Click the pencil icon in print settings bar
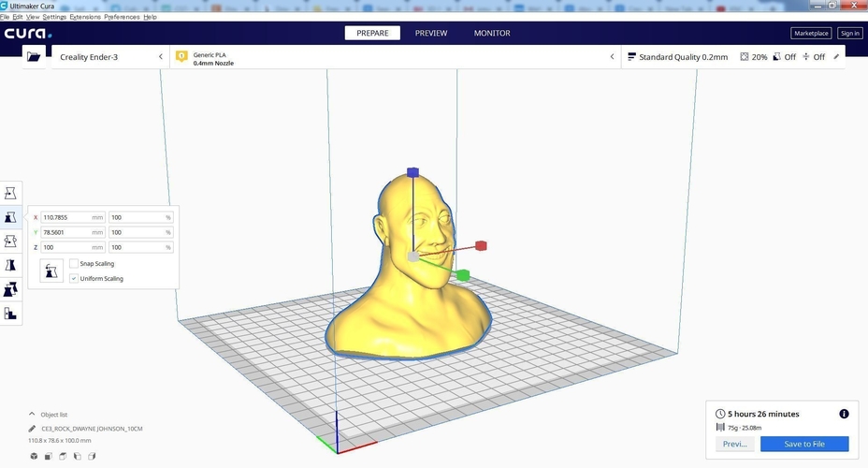868x468 pixels. pos(836,56)
